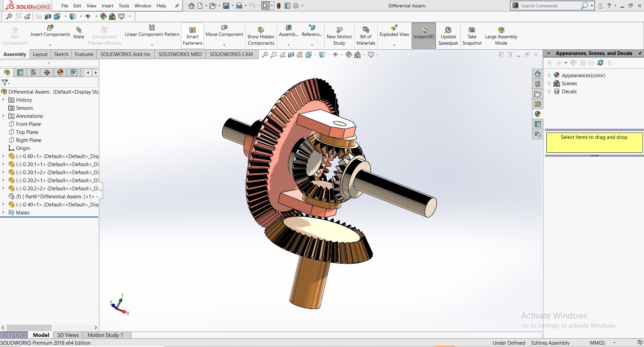Expand the G 40<1> component

(x=3, y=204)
